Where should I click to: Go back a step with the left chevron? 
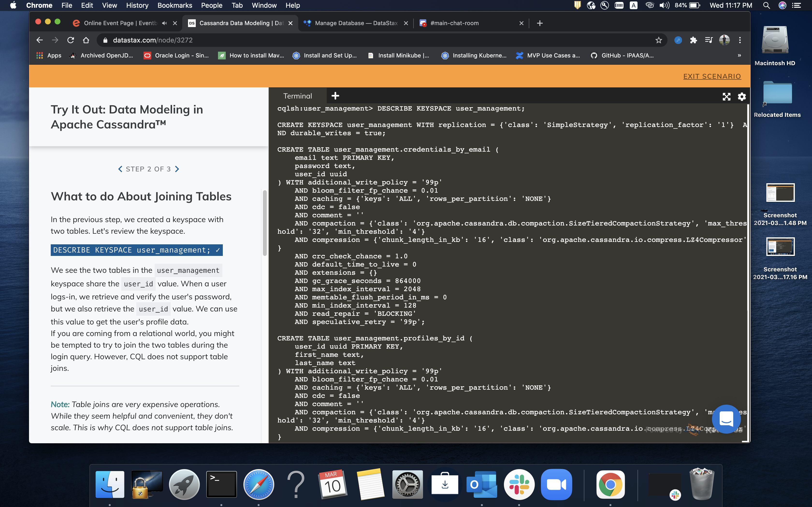pos(120,169)
